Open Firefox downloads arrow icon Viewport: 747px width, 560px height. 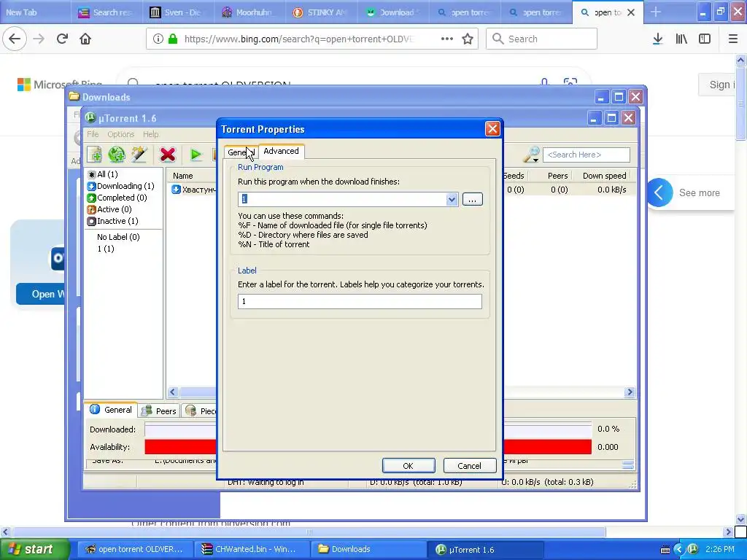[657, 39]
